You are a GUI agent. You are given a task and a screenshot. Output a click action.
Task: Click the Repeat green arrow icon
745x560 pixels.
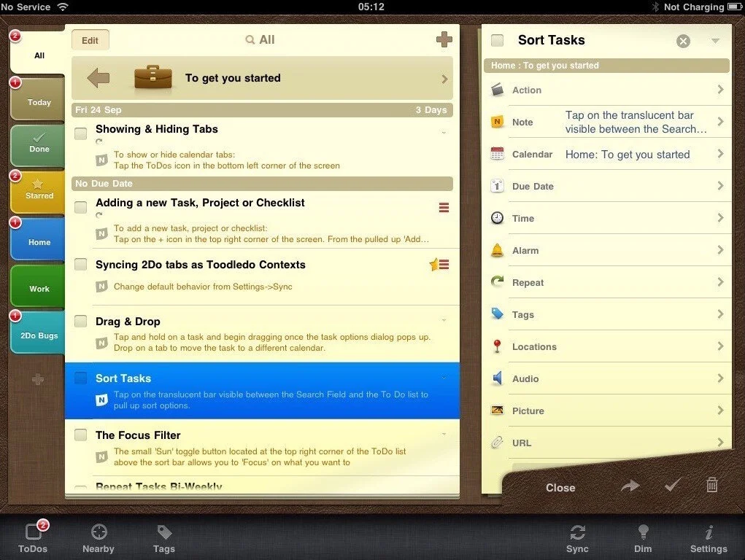(497, 281)
